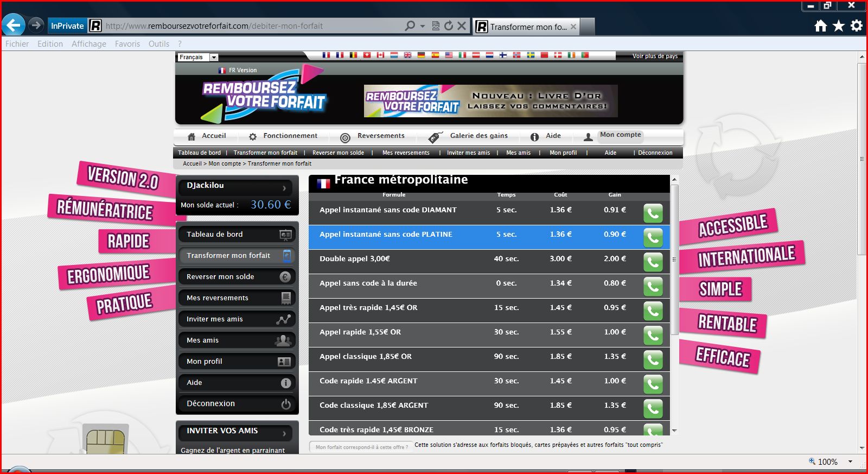The width and height of the screenshot is (868, 474).
Task: Click the Déconnexion power icon in sidebar
Action: [286, 404]
